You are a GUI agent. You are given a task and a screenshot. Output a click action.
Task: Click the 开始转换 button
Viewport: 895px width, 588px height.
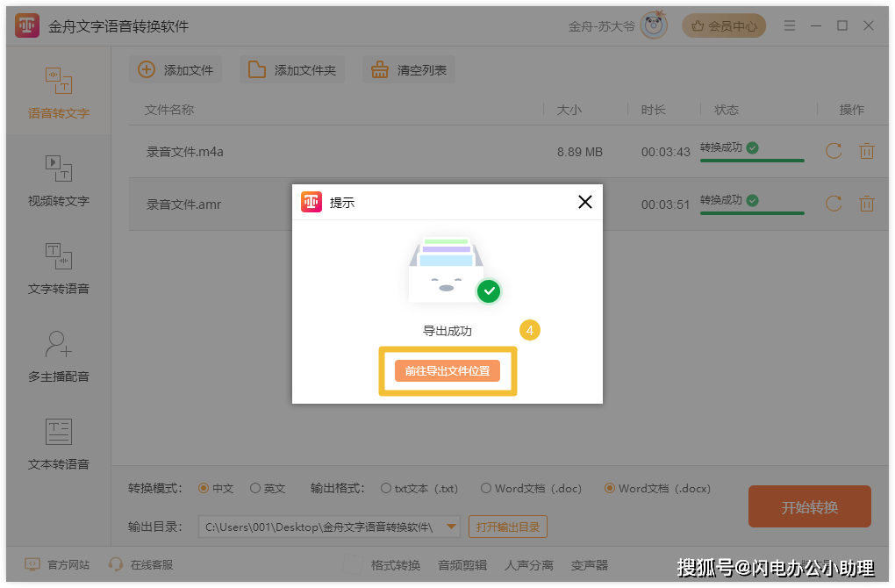click(x=809, y=507)
